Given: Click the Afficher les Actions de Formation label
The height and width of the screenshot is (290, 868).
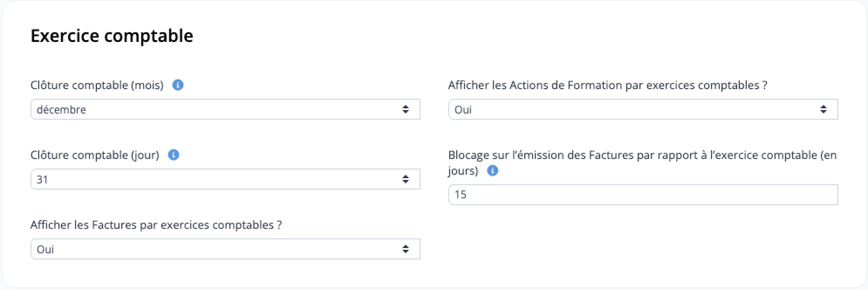Looking at the screenshot, I should tap(608, 85).
